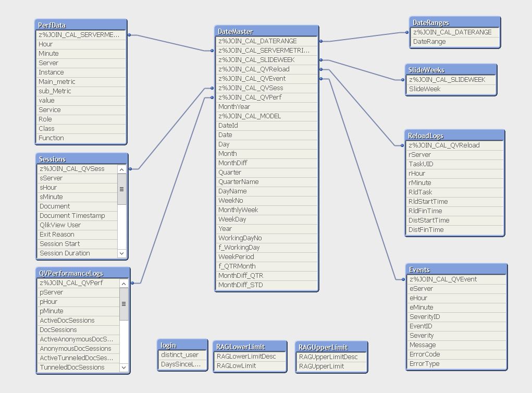
Task: Select the PerfData table header
Action: [x=81, y=25]
